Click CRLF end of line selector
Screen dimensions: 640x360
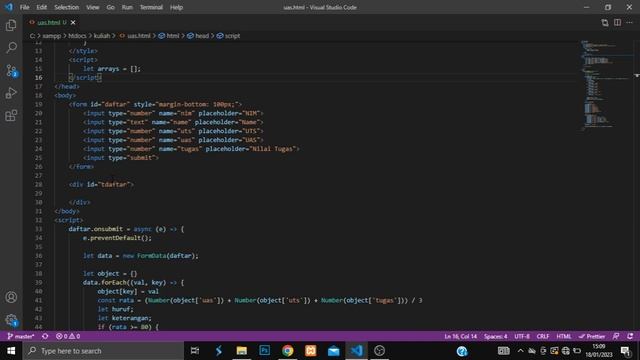(543, 336)
